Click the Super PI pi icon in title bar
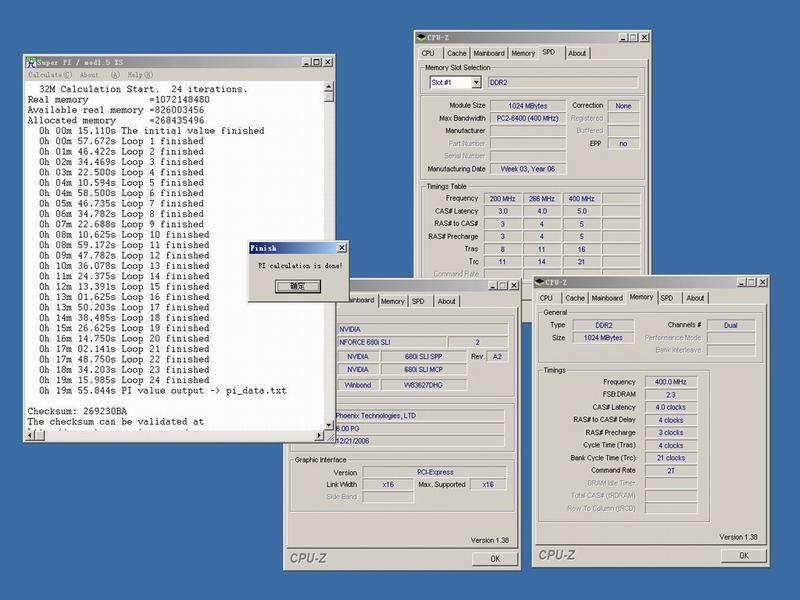This screenshot has height=600, width=800. pos(31,63)
